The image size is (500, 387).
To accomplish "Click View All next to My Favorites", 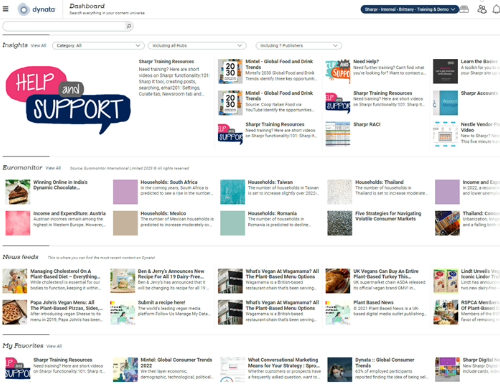I will tap(54, 346).
